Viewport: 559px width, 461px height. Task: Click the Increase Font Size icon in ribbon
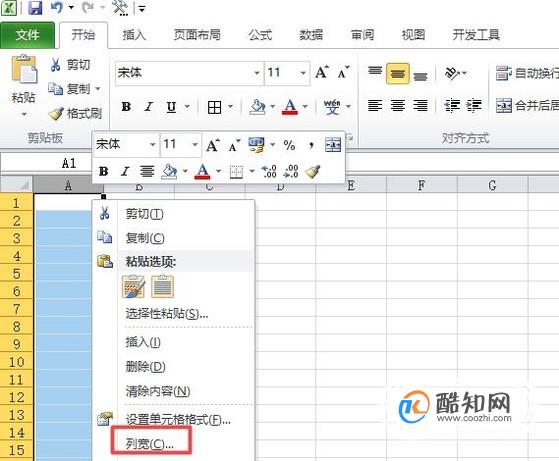pyautogui.click(x=322, y=72)
